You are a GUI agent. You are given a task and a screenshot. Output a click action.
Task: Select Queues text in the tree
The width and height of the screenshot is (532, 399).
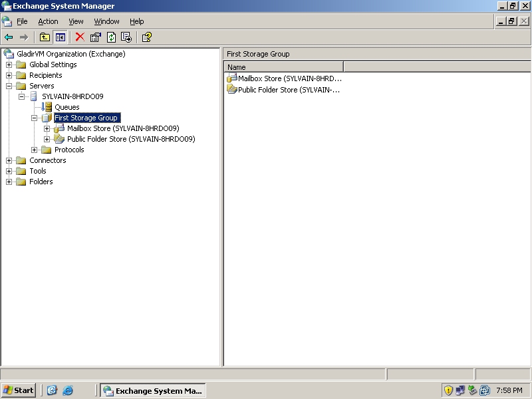point(67,107)
